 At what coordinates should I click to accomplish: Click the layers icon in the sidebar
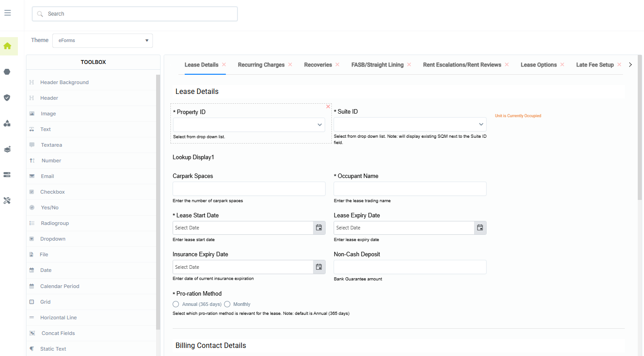(7, 149)
